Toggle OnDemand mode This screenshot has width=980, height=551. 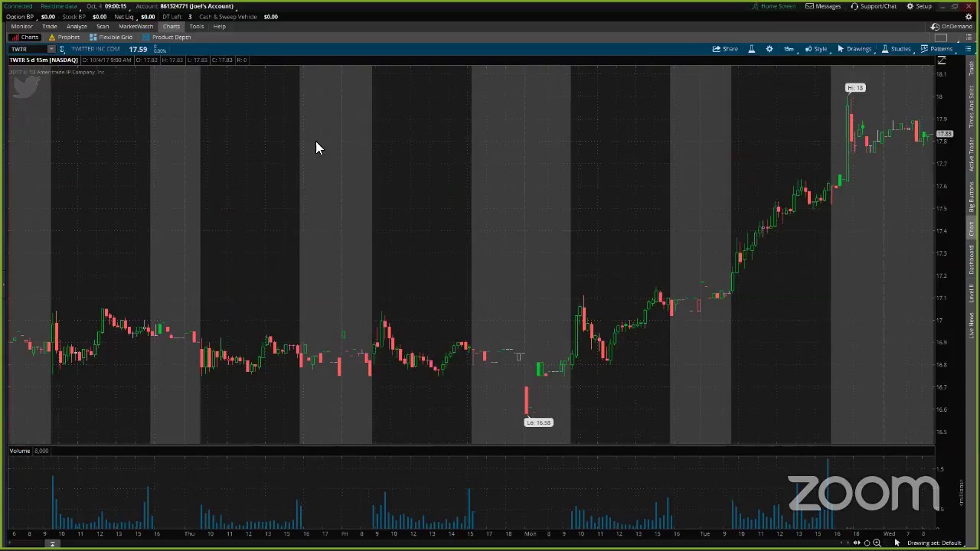tap(952, 26)
